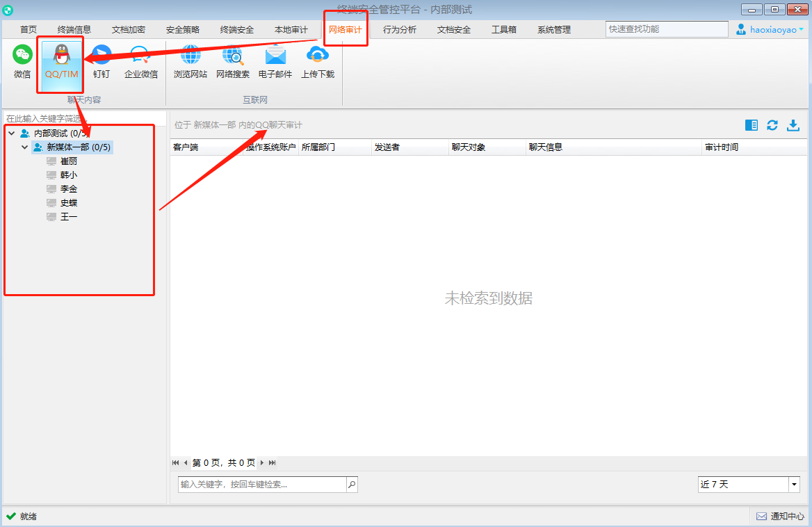812x527 pixels.
Task: Go to the previous page
Action: pyautogui.click(x=186, y=463)
